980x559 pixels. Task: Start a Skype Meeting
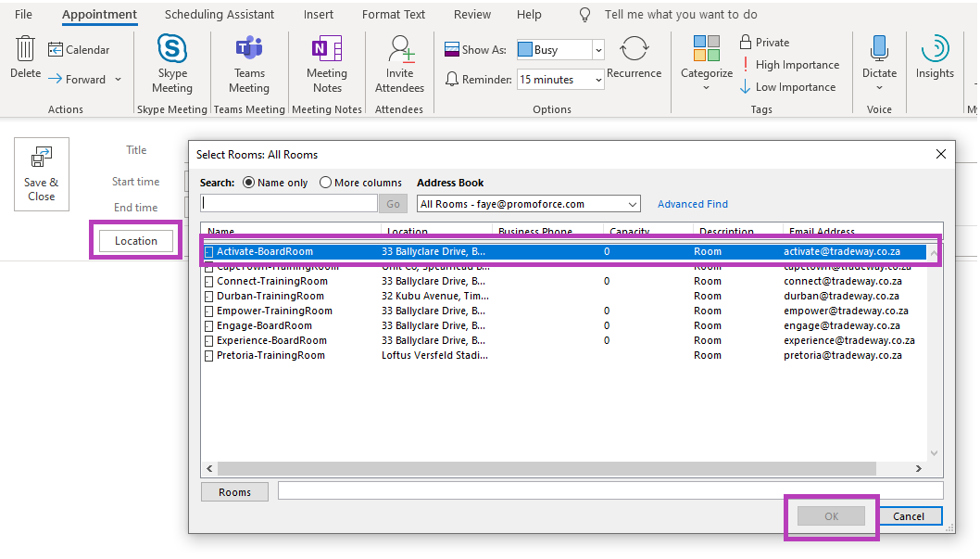(x=172, y=64)
